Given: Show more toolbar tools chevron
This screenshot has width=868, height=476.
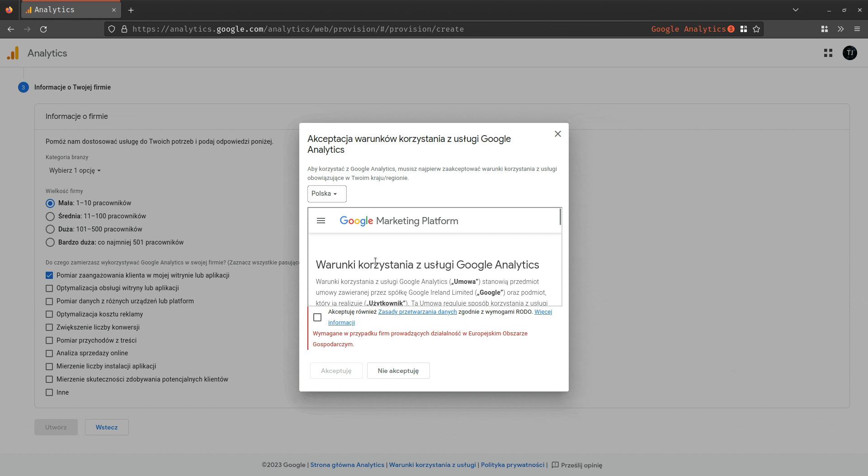Looking at the screenshot, I should [840, 29].
